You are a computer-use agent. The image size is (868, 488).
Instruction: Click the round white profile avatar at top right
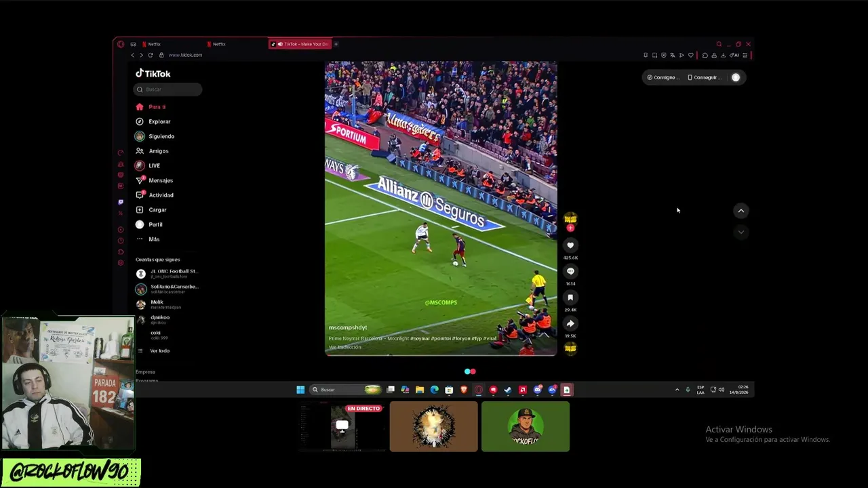tap(736, 77)
